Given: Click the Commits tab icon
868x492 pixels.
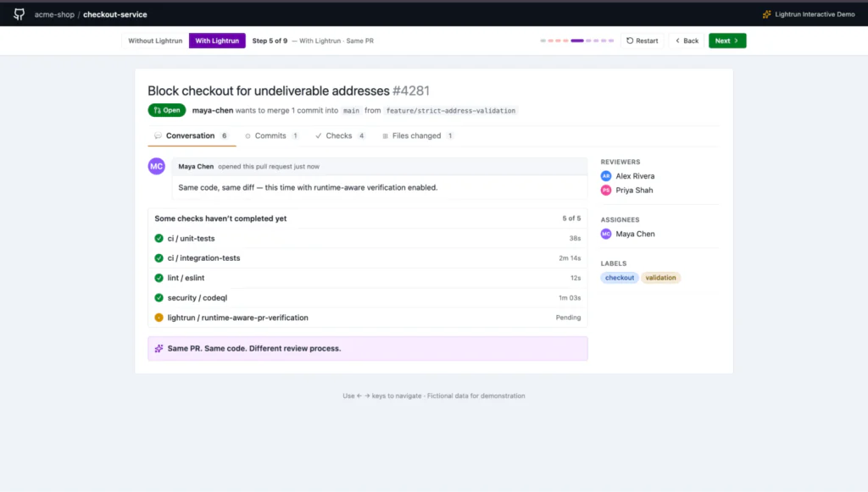Looking at the screenshot, I should click(x=248, y=136).
